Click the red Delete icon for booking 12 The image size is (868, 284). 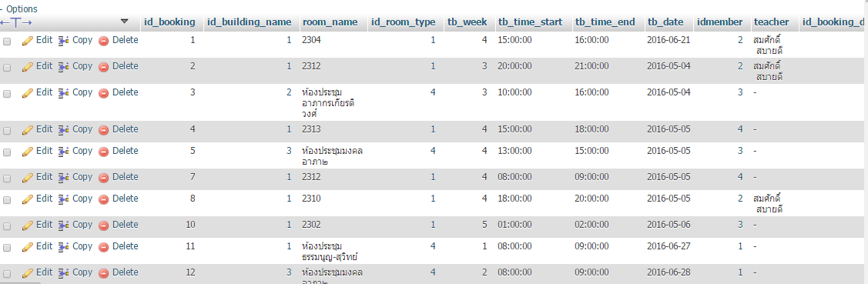(103, 273)
